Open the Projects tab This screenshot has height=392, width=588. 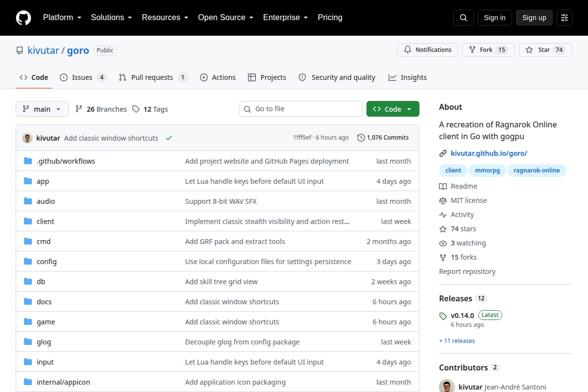(267, 77)
